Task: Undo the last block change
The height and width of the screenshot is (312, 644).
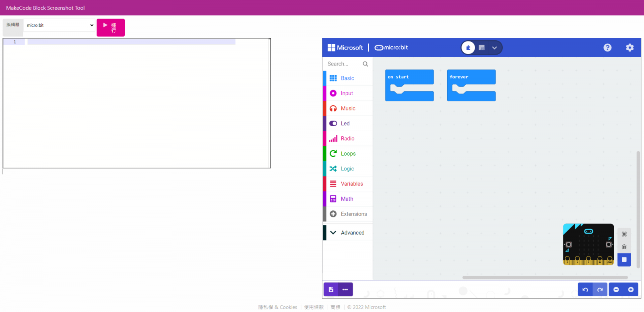Action: pos(585,289)
